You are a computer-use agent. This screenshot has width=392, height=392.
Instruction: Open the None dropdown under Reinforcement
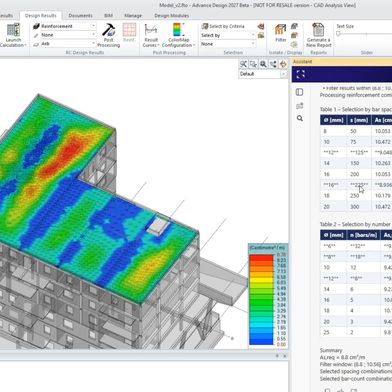[68, 35]
